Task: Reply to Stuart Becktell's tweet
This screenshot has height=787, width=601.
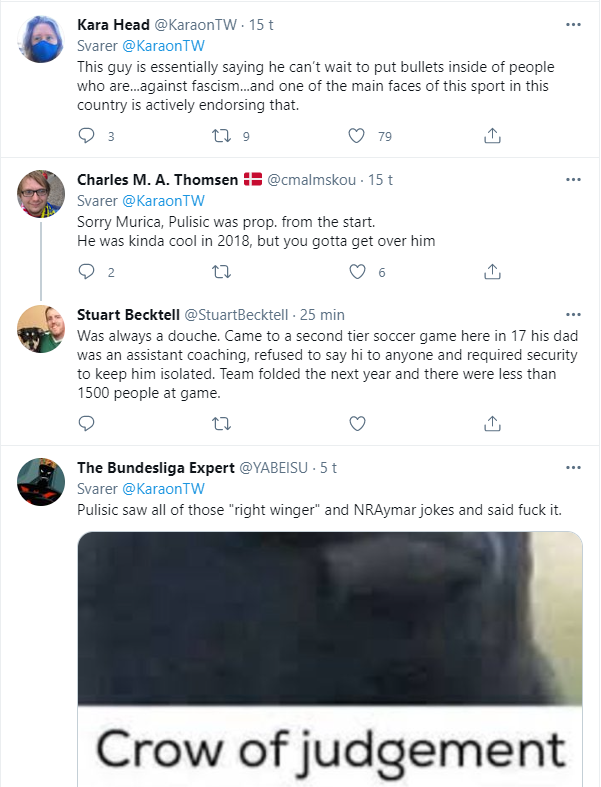Action: [x=86, y=424]
